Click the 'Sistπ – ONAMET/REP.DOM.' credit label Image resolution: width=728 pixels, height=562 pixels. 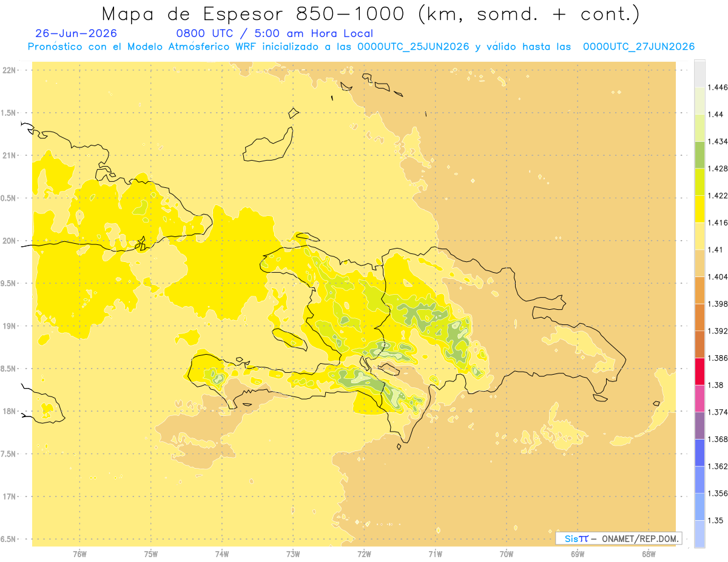pos(619,538)
